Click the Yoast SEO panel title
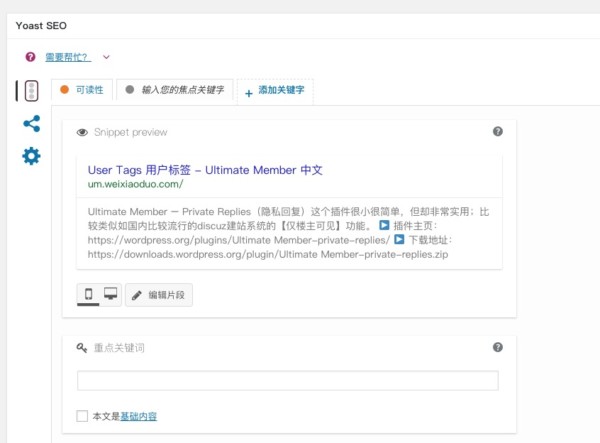Viewport: 600px width, 443px height. coord(41,26)
